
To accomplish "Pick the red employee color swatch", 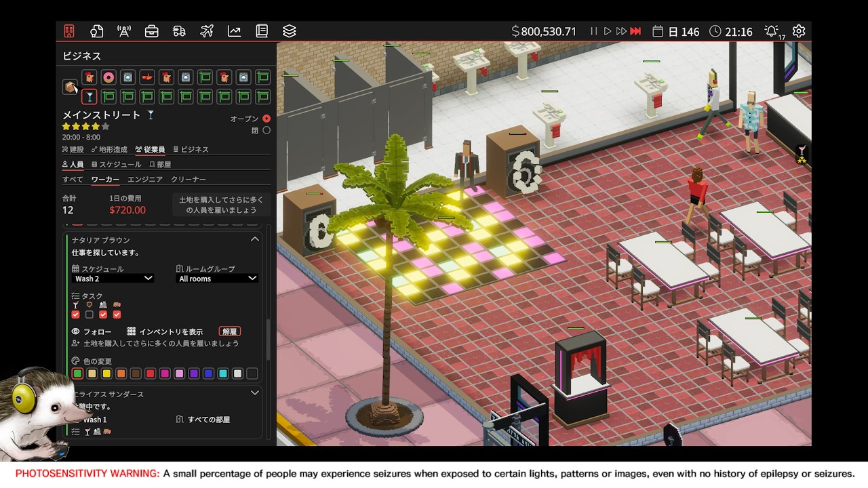I will (x=150, y=373).
